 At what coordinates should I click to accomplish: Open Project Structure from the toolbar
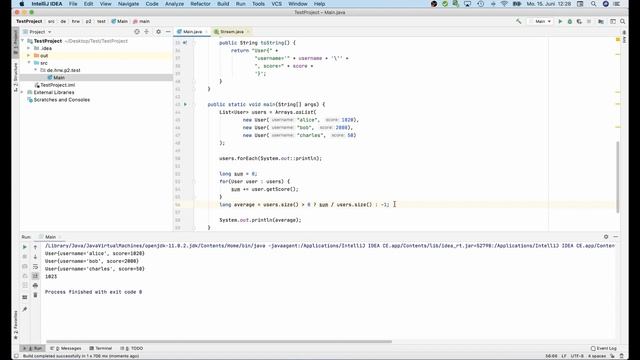click(601, 21)
